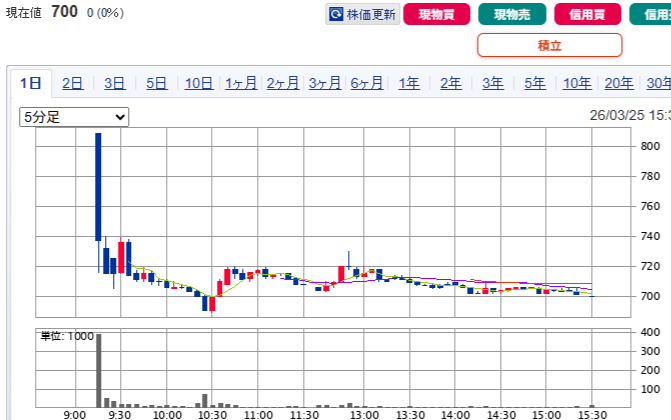Open the 6ヶ月 chart tab
Image resolution: width=671 pixels, height=420 pixels.
point(367,84)
